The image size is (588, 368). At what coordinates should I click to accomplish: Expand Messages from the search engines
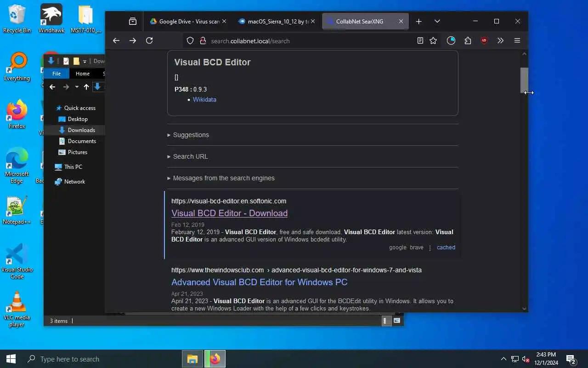pos(221,178)
